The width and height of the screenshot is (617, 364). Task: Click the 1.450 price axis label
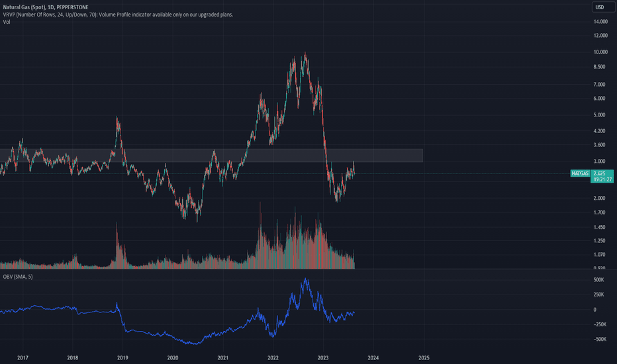point(599,228)
